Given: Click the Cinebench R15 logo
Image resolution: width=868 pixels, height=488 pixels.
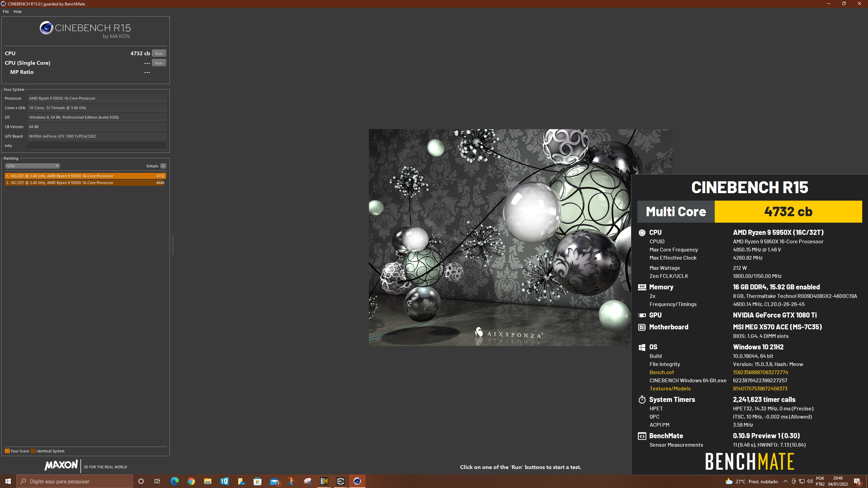Looking at the screenshot, I should [85, 30].
